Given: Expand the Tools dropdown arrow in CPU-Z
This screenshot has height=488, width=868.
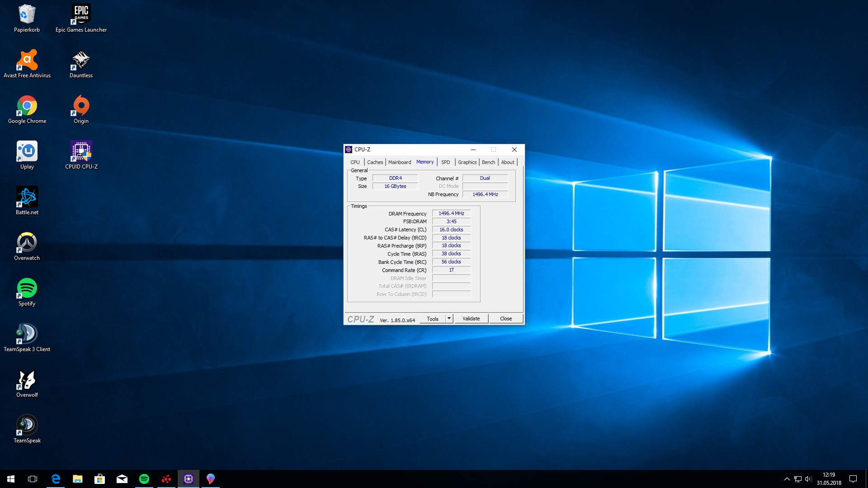Looking at the screenshot, I should pyautogui.click(x=449, y=319).
